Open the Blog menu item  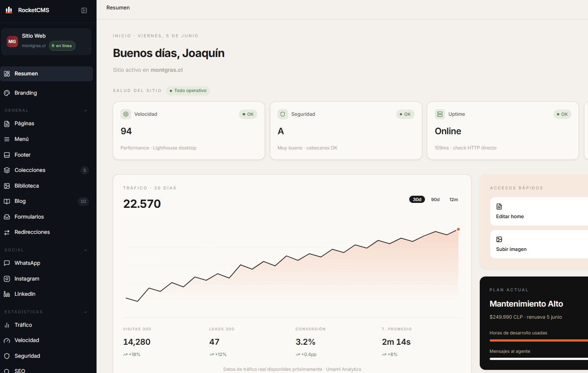[x=46, y=201]
